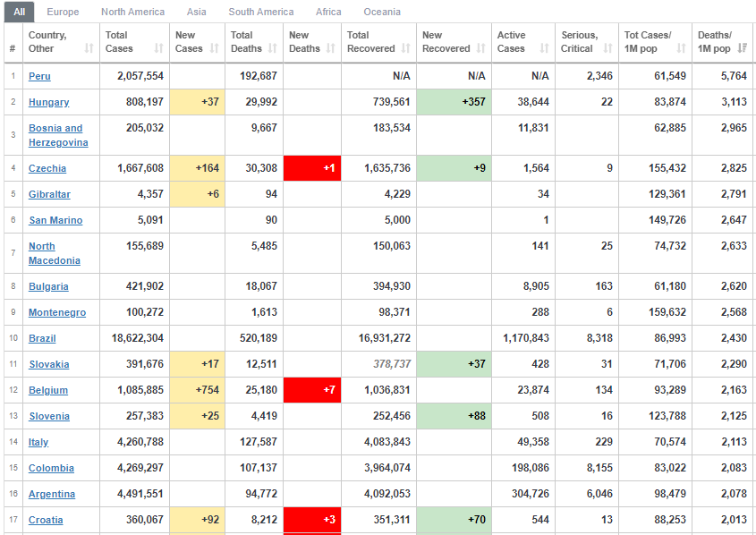Image resolution: width=756 pixels, height=535 pixels.
Task: Click Czechia's +164 new cases cell
Action: (197, 168)
